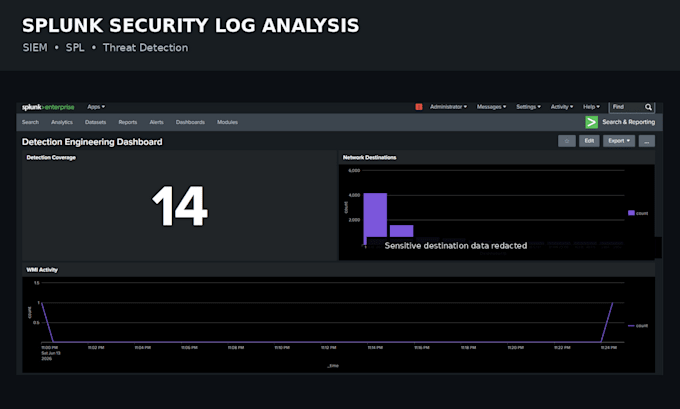The image size is (680, 409).
Task: Click the 6,000 y-axis label
Action: pos(354,170)
